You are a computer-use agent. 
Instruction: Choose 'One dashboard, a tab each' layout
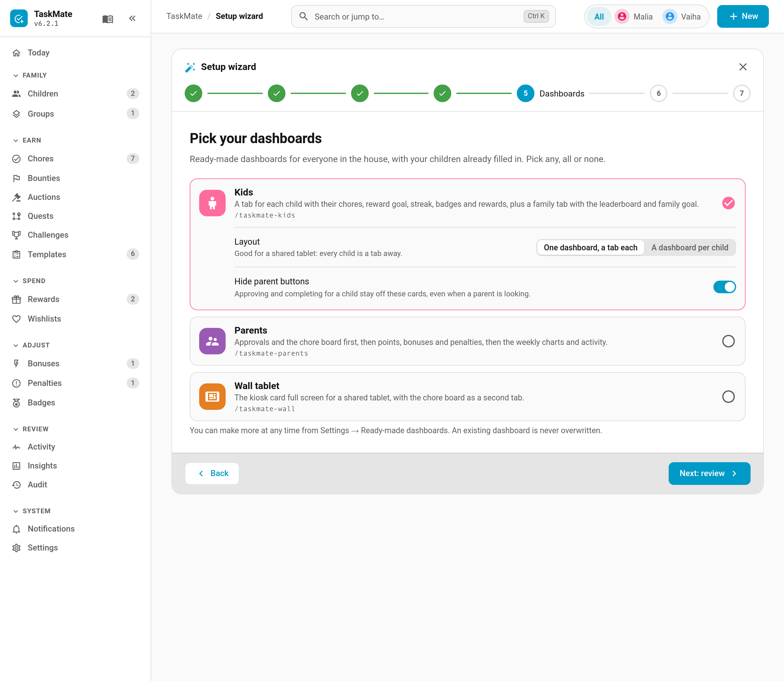click(x=590, y=248)
